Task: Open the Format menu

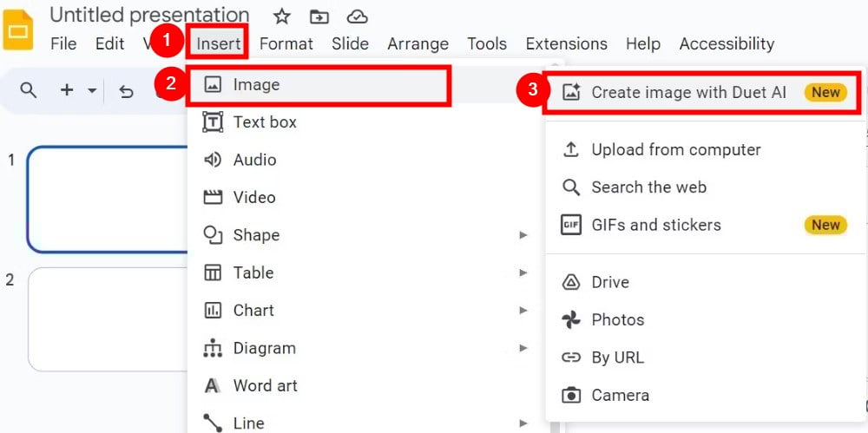Action: (x=286, y=43)
